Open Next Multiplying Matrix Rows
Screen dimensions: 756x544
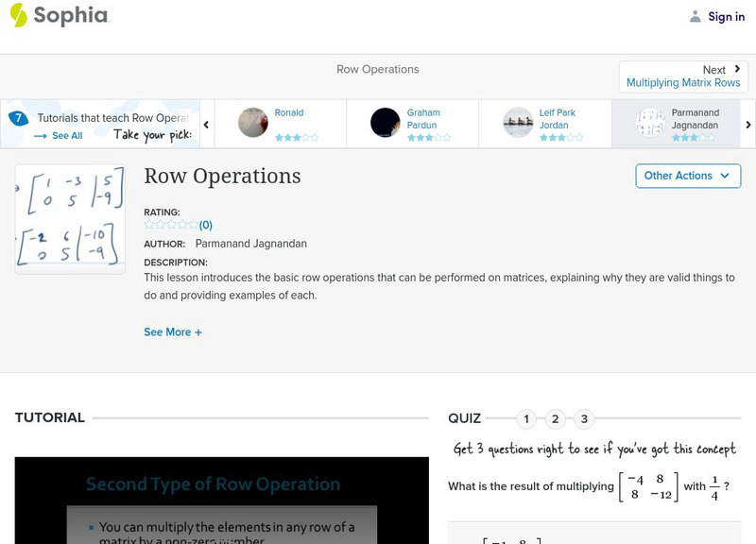click(682, 76)
